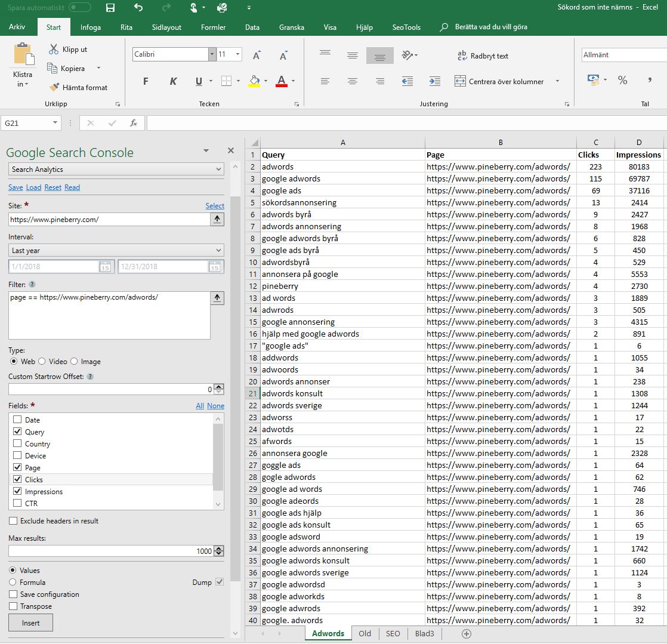Viewport: 667px width, 644px height.
Task: Check Save configuration checkbox
Action: pos(13,594)
